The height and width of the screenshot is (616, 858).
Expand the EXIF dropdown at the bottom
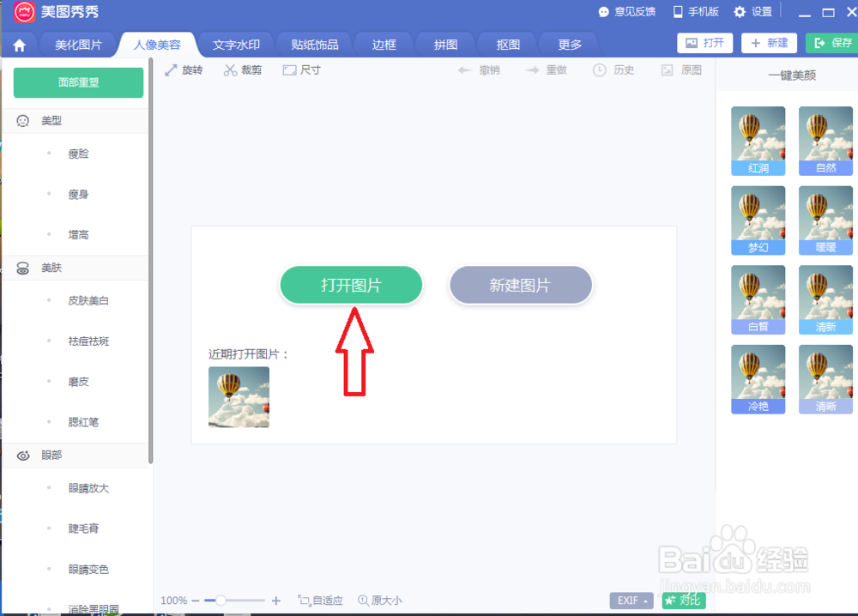point(631,600)
